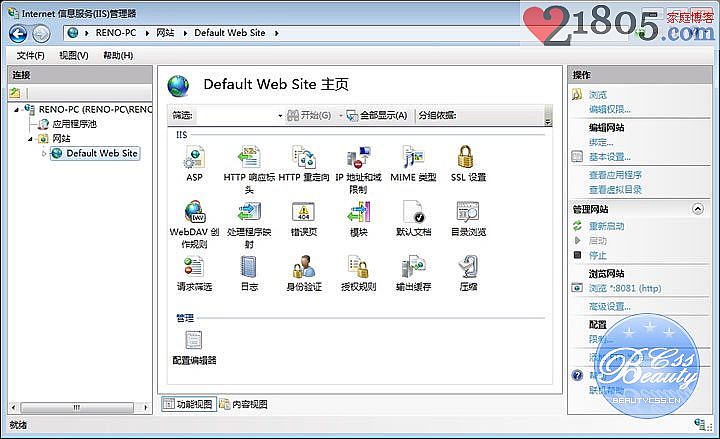720x439 pixels.
Task: Collapse the RENO-PC server node
Action: (16, 110)
